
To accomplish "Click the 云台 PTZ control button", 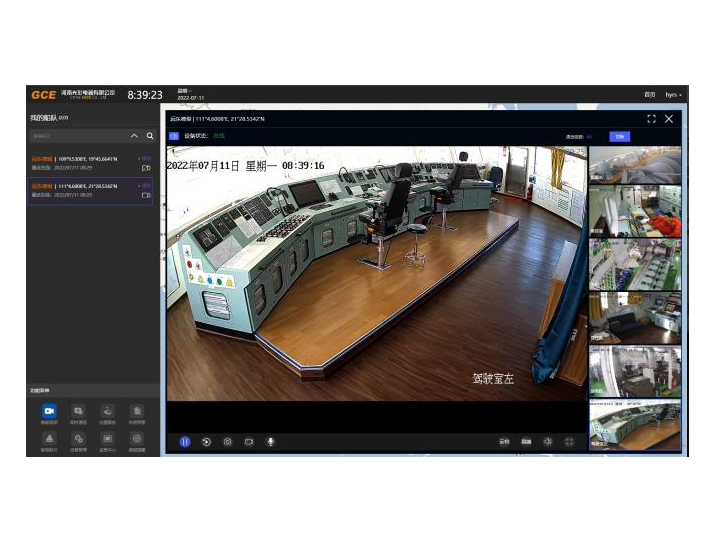I will 504,441.
